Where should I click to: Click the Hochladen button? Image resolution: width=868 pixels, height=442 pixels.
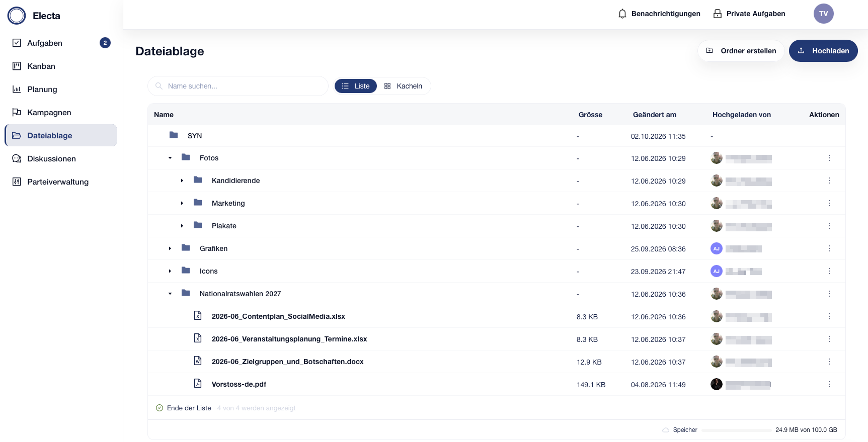(x=823, y=51)
